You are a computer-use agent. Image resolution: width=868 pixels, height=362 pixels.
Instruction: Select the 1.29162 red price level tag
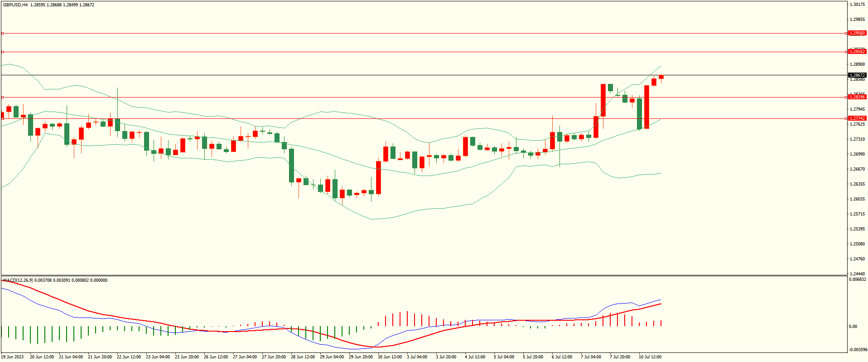(857, 52)
